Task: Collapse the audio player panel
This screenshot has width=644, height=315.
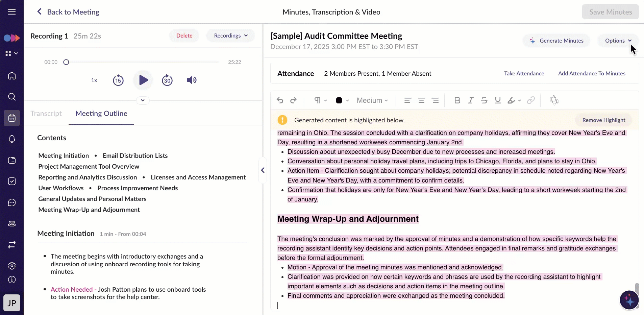Action: point(143,100)
